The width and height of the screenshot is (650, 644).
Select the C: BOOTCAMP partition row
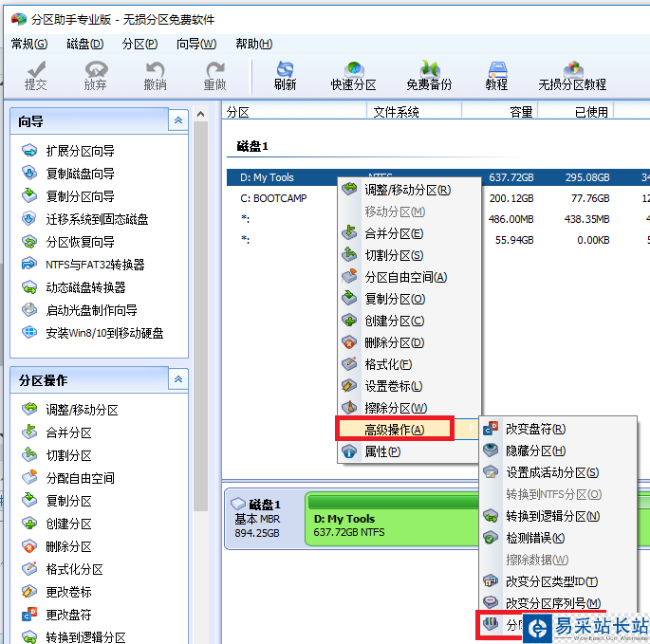click(x=438, y=198)
